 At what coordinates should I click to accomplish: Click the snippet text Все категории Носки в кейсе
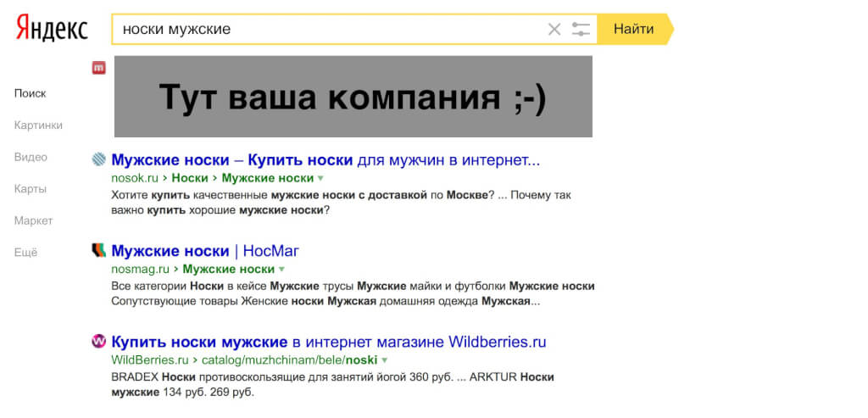(353, 294)
